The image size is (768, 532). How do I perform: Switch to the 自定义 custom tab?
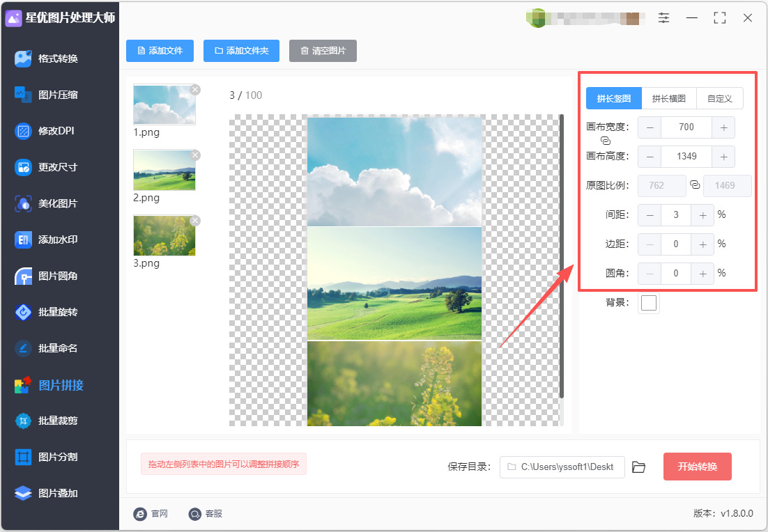point(719,98)
